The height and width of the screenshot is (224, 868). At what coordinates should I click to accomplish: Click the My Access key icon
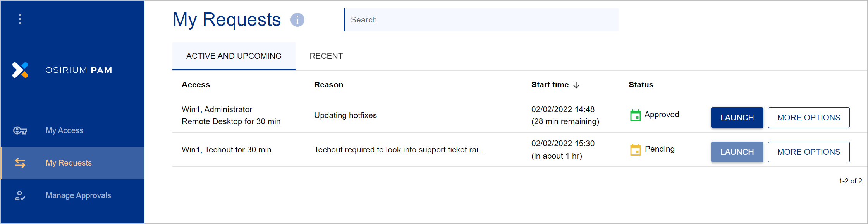tap(20, 130)
